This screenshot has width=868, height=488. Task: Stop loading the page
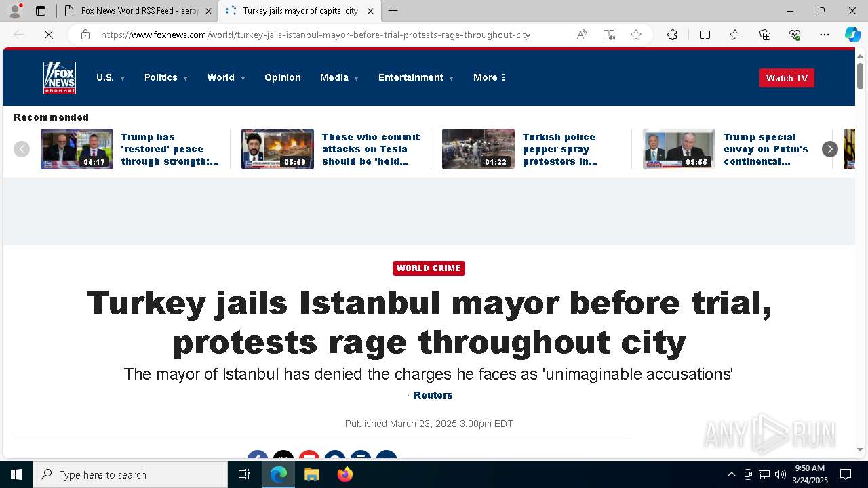pyautogui.click(x=49, y=35)
